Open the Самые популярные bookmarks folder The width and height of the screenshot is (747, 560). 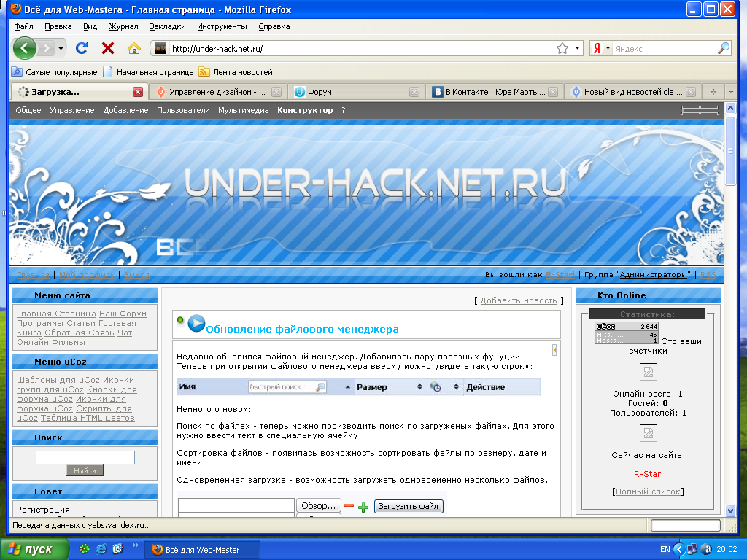click(54, 72)
